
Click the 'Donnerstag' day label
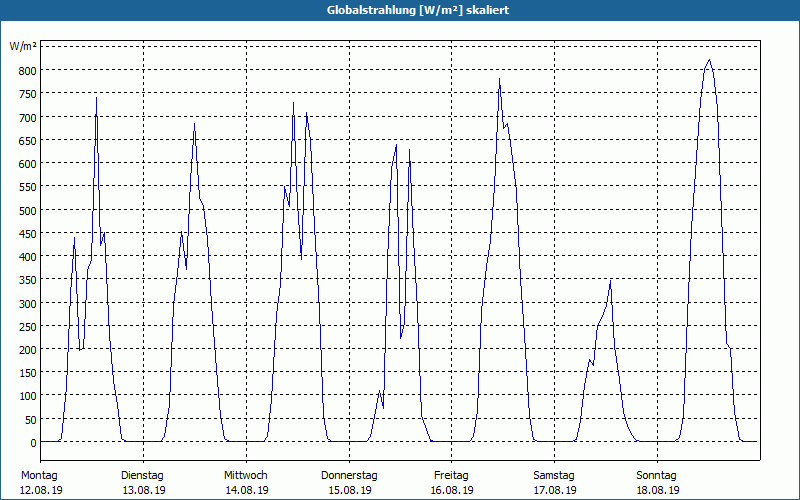click(x=349, y=476)
